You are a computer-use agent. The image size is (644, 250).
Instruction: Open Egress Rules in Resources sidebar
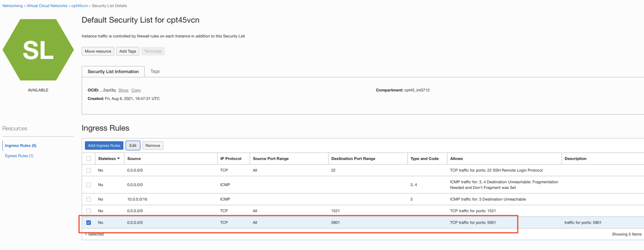tap(19, 155)
